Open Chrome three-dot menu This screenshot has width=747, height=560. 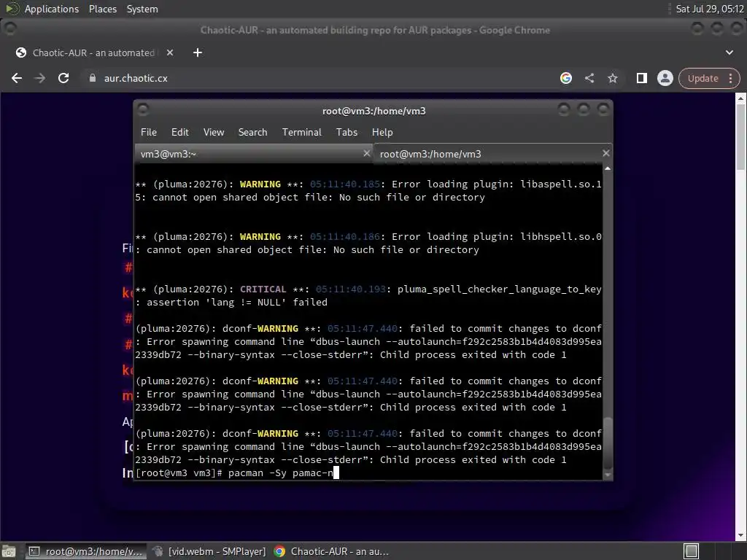click(731, 78)
